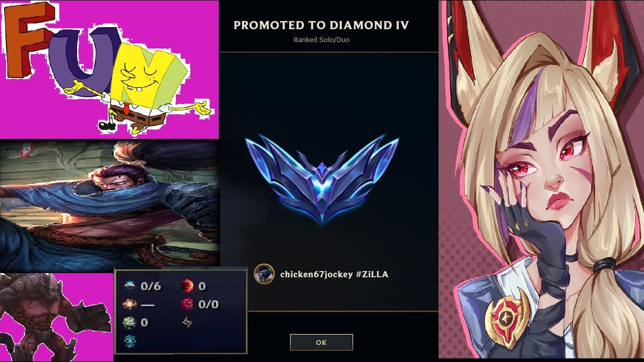Viewport: 644px width, 362px height.
Task: Click the green icon beside 0
Action: coord(130,322)
